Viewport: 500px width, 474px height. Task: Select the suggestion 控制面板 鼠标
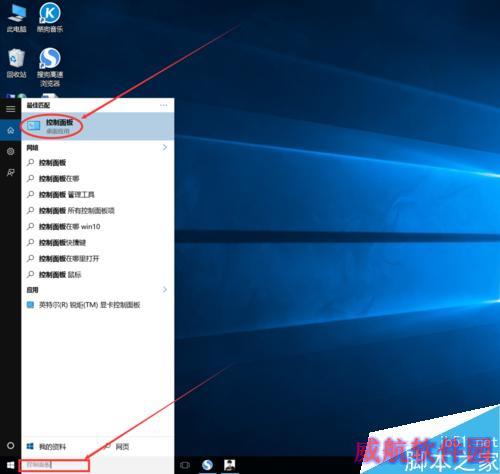(98, 274)
